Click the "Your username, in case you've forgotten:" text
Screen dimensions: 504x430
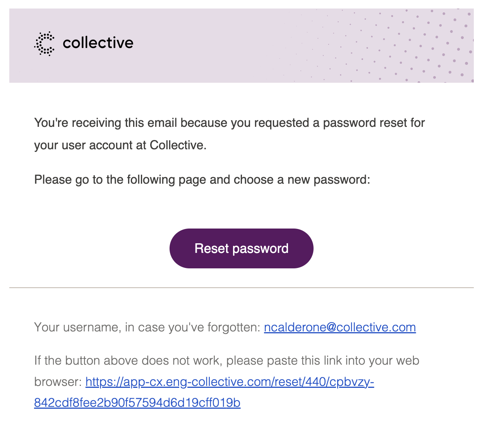click(x=147, y=327)
